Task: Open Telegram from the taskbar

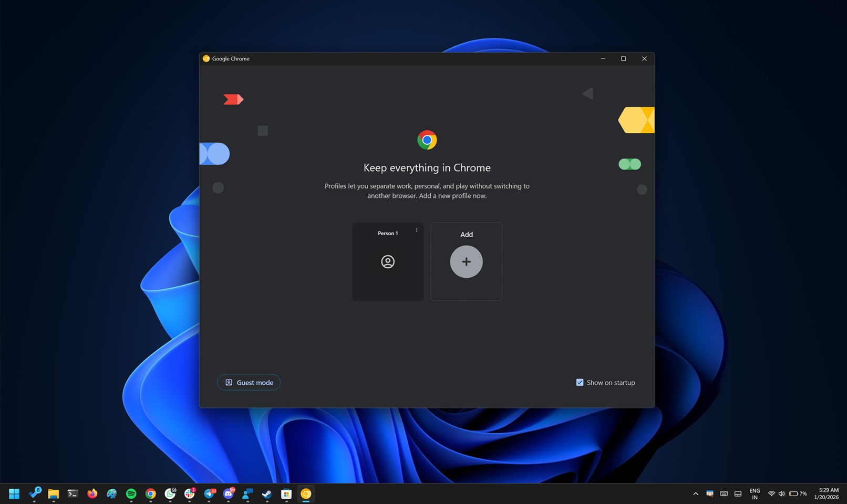Action: point(209,493)
